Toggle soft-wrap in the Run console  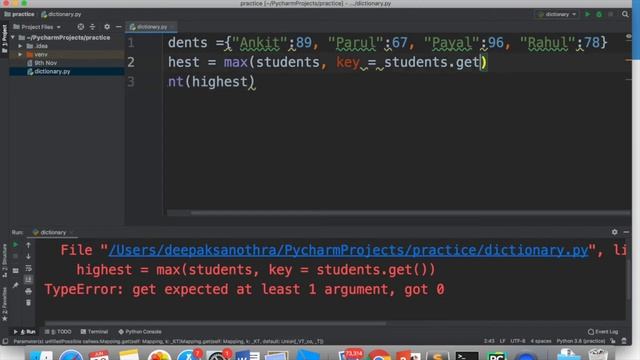tap(28, 268)
